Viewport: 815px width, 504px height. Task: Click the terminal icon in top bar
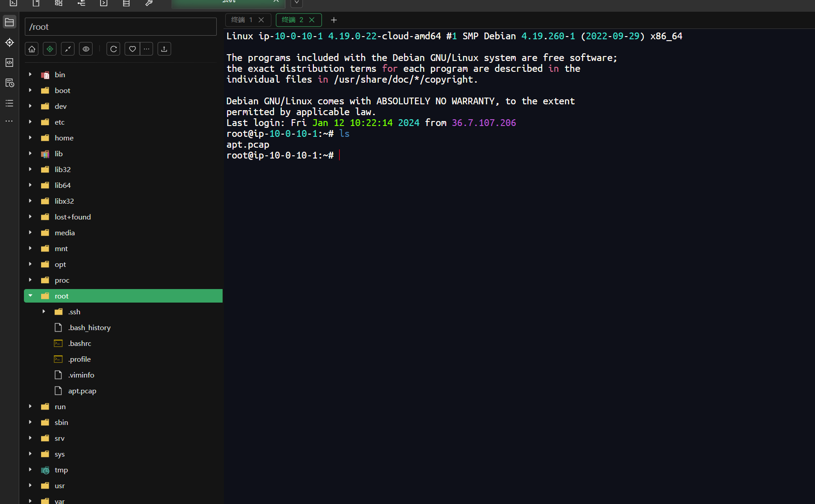point(14,3)
